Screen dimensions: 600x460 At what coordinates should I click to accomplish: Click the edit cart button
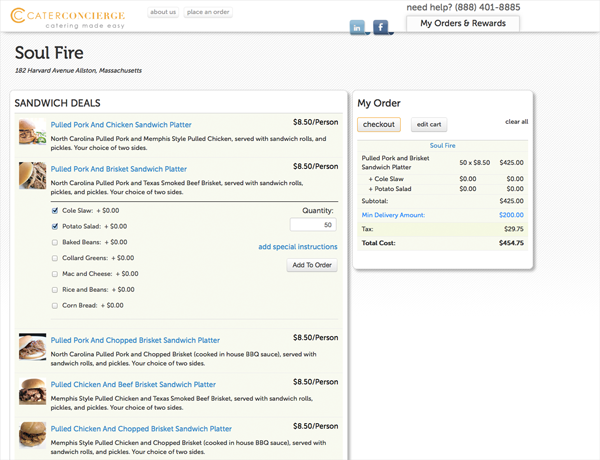click(429, 124)
